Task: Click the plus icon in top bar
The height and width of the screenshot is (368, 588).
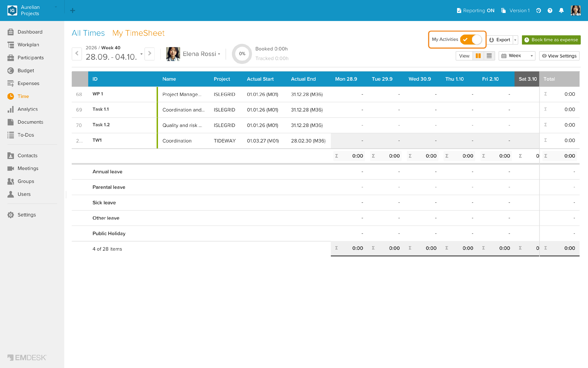Action: [72, 10]
